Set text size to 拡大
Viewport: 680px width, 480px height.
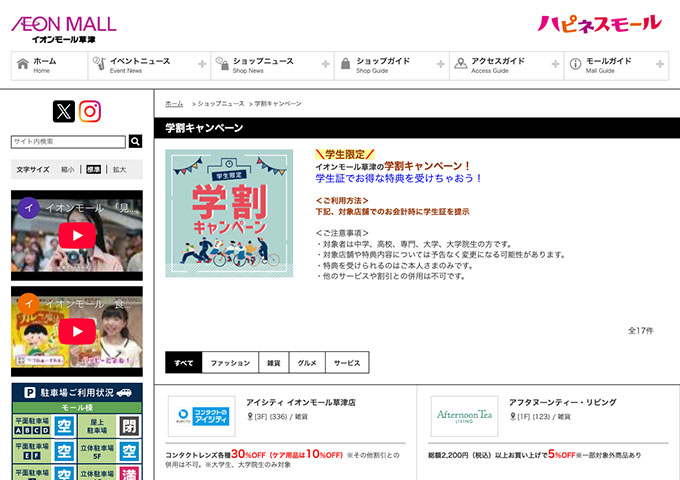click(119, 170)
